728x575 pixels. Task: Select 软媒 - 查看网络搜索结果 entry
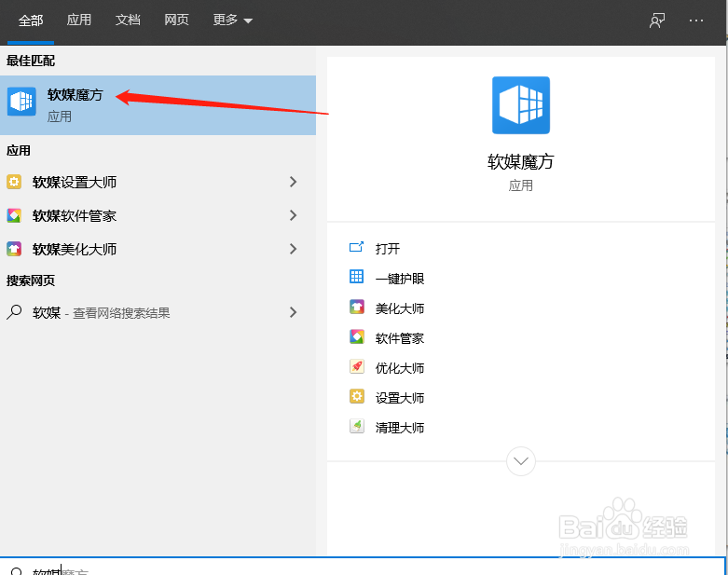pyautogui.click(x=102, y=313)
